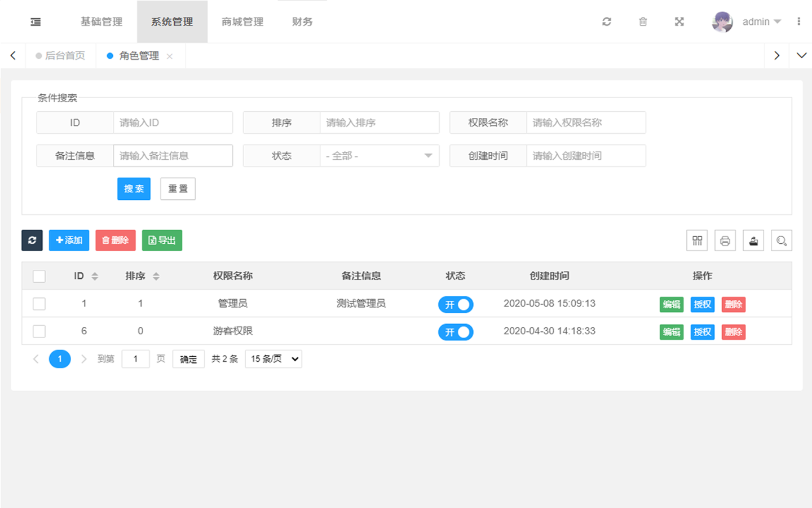Open the column filter grid icon
The image size is (812, 508).
tap(697, 240)
